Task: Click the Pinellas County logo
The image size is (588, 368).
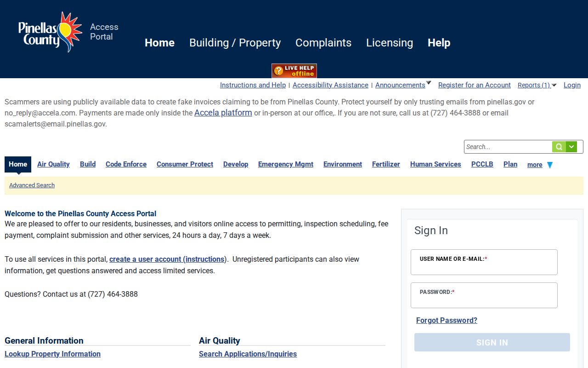Action: click(50, 32)
